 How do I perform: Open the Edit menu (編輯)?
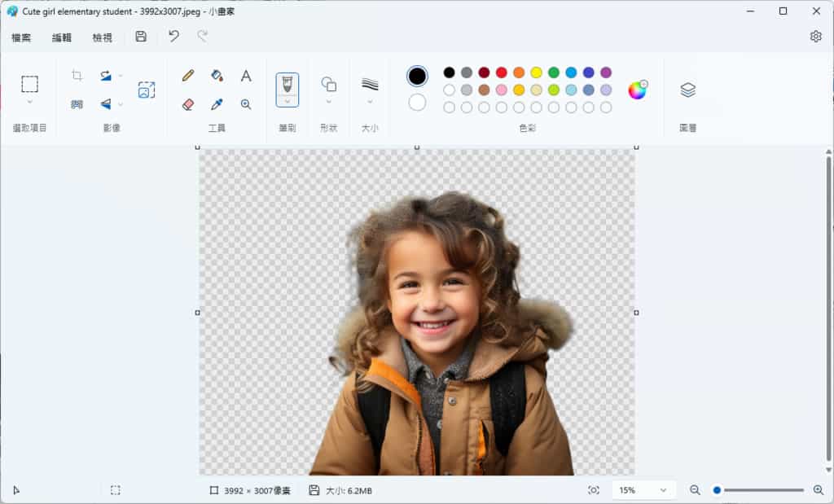[62, 37]
